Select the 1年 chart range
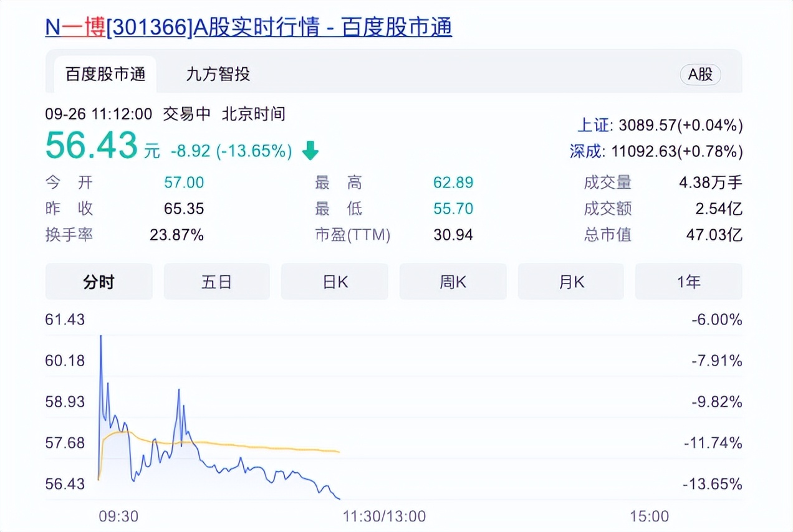The height and width of the screenshot is (532, 793). (x=688, y=282)
